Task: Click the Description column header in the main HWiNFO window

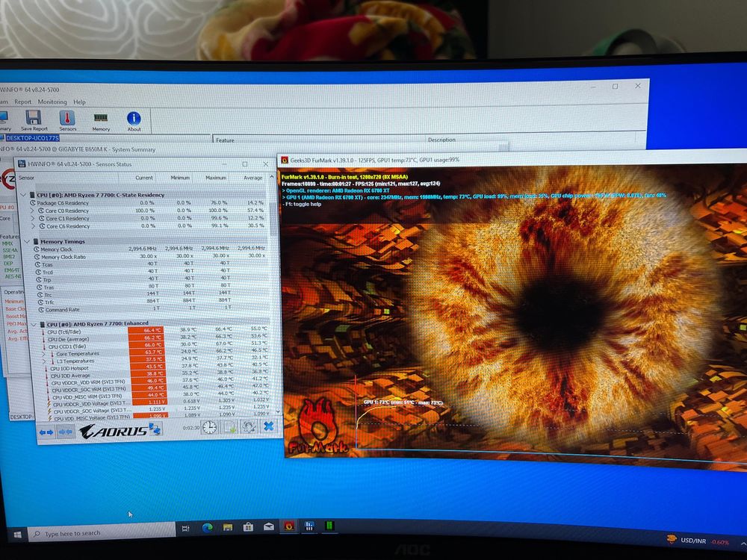Action: 441,140
